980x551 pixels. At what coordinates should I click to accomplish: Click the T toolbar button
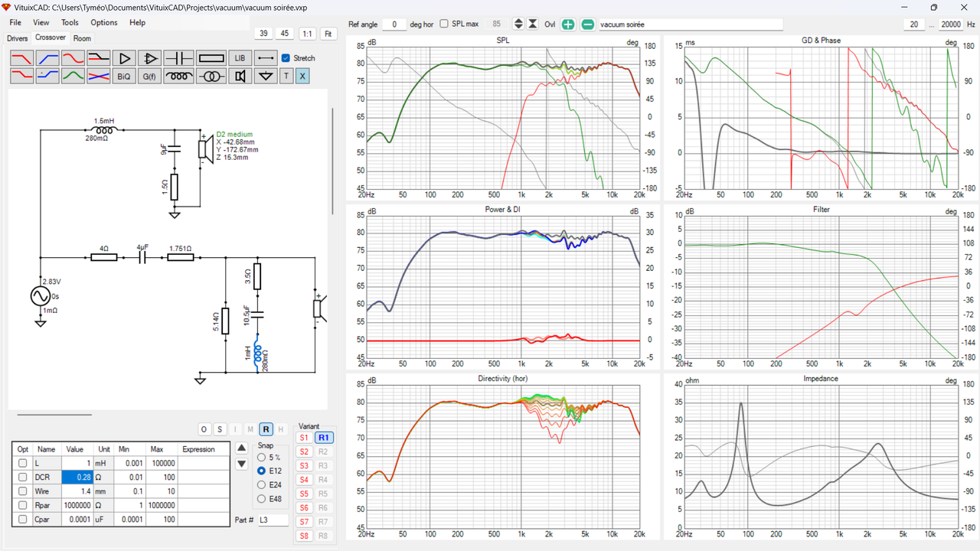coord(286,76)
